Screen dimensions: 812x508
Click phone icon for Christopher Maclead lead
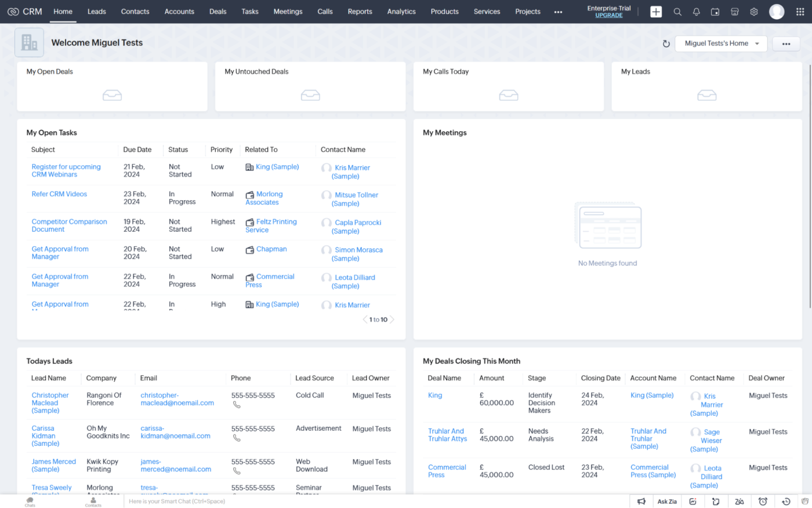pos(237,405)
